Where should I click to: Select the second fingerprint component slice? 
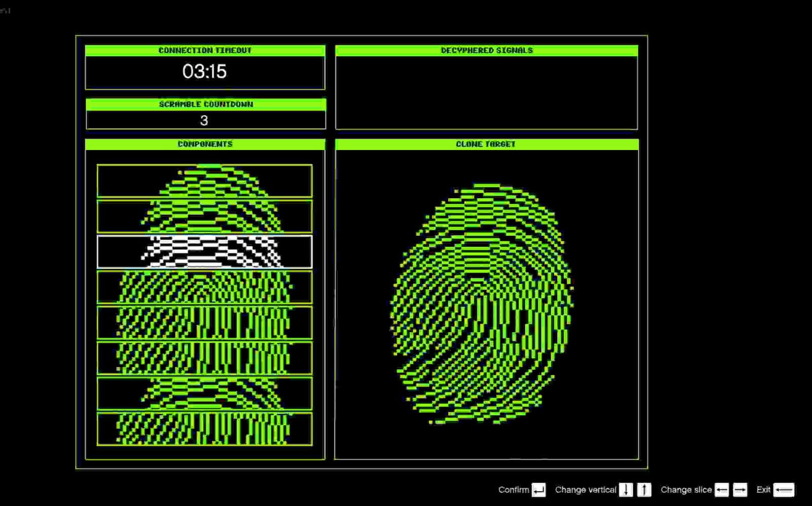click(205, 216)
